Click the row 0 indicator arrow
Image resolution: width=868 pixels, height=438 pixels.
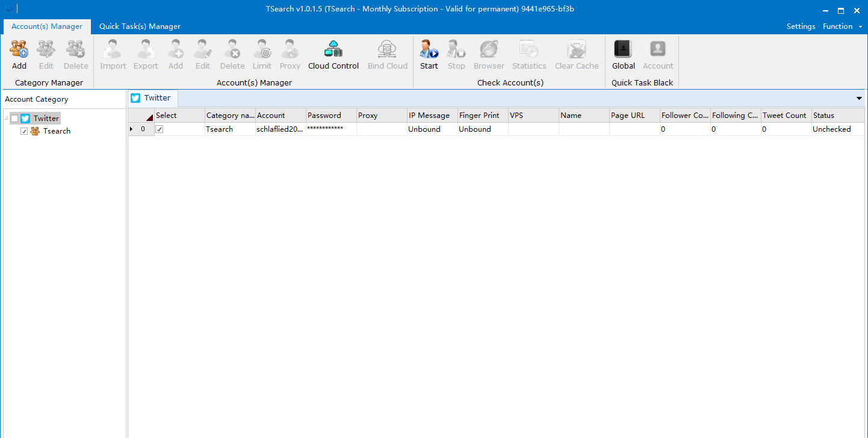pos(132,129)
